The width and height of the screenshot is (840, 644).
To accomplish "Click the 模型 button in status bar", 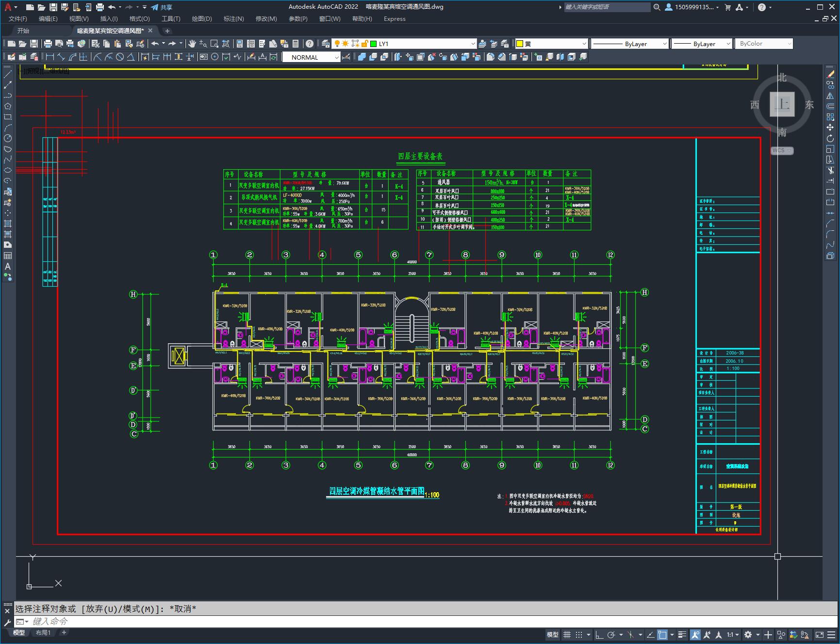I will tap(553, 634).
